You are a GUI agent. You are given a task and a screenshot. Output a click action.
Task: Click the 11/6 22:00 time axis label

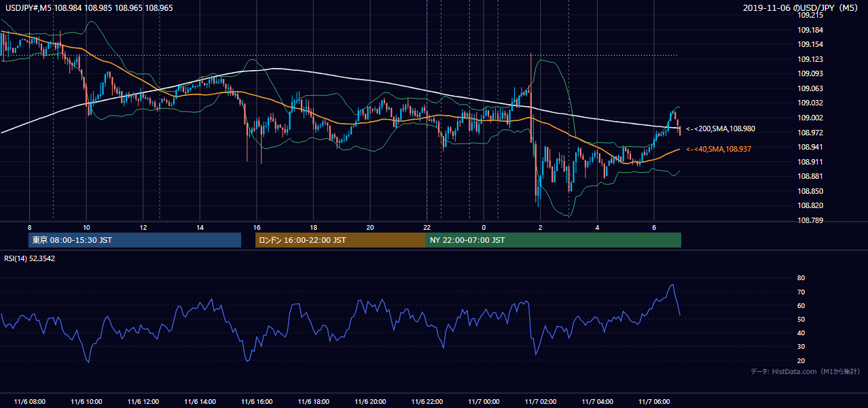(x=427, y=402)
